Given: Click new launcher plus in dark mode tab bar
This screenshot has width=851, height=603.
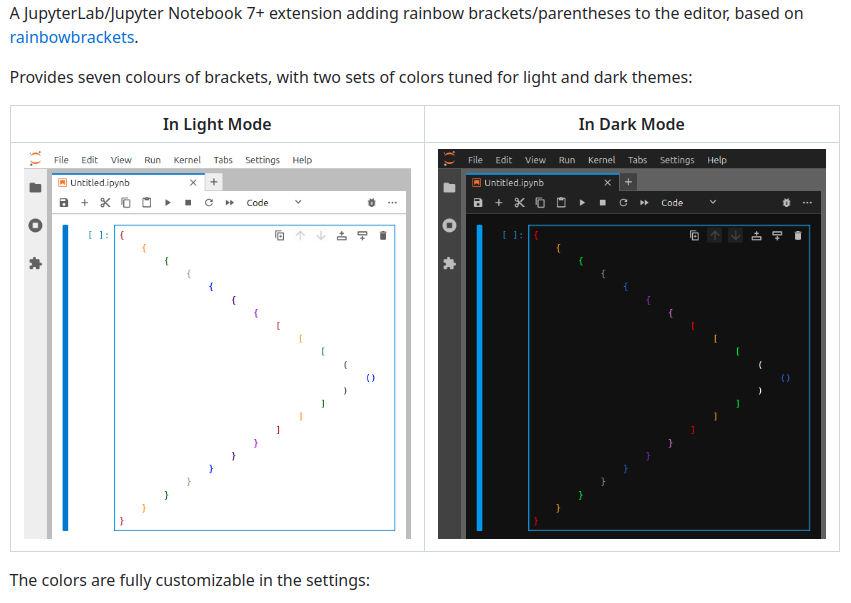Looking at the screenshot, I should [x=628, y=182].
